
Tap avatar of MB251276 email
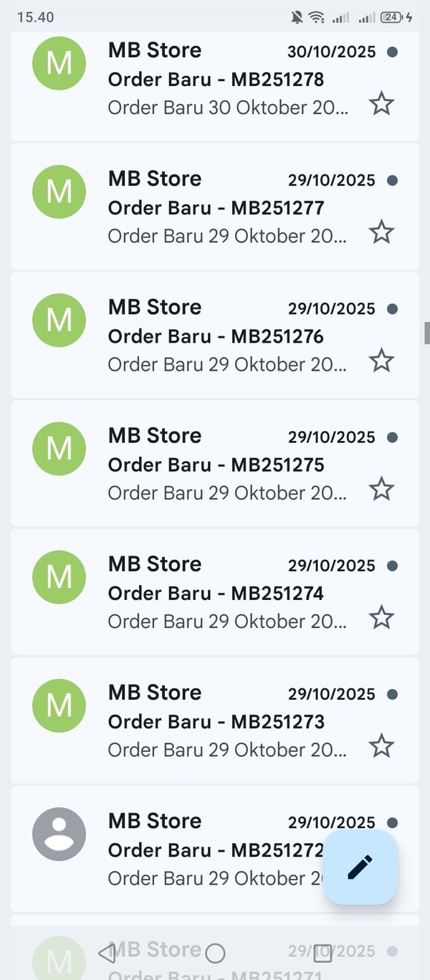coord(59,320)
